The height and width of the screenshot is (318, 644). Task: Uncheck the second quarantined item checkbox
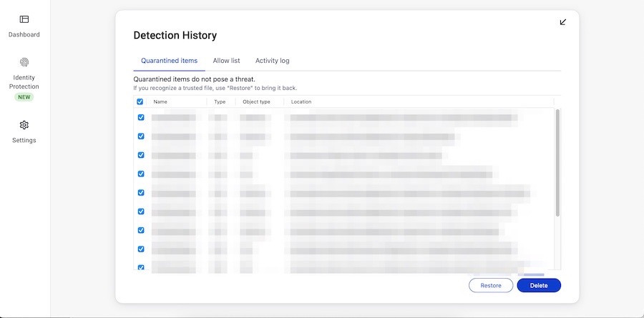pos(141,136)
